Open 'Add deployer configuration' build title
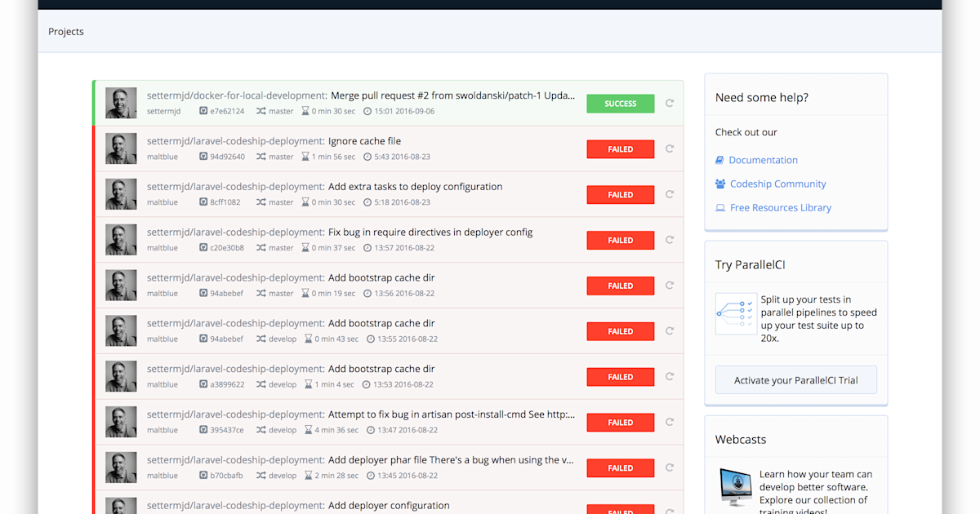This screenshot has height=514, width=980. (389, 506)
